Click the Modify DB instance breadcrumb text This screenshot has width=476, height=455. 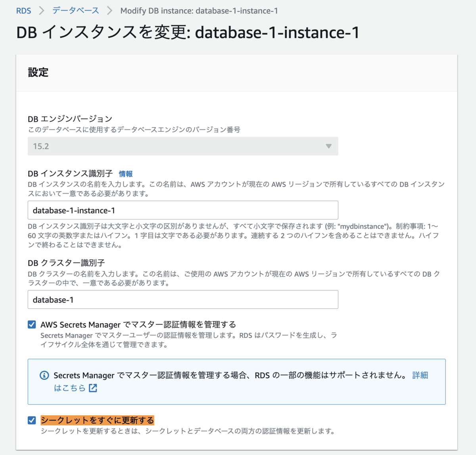click(x=199, y=11)
